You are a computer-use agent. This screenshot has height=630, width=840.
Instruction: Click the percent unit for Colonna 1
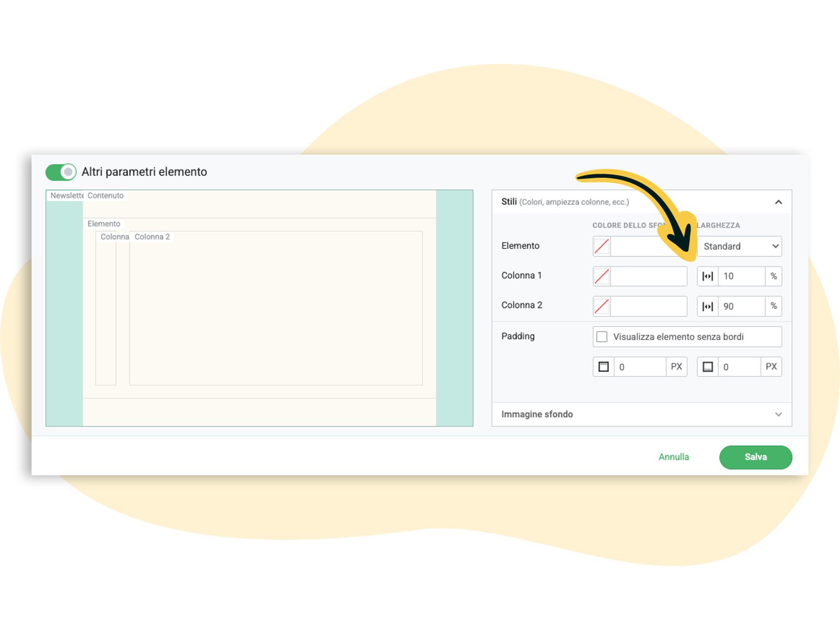click(773, 276)
